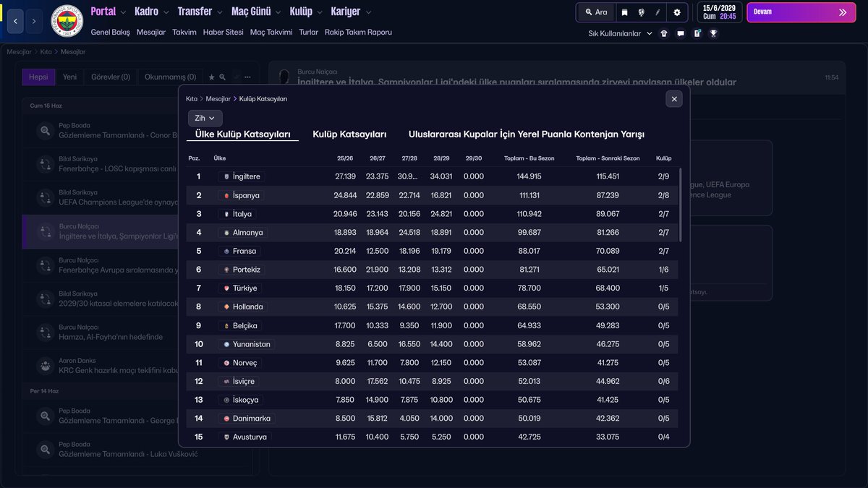Click the star filter icon in inbox
Screen dimensions: 868x488
(211, 77)
